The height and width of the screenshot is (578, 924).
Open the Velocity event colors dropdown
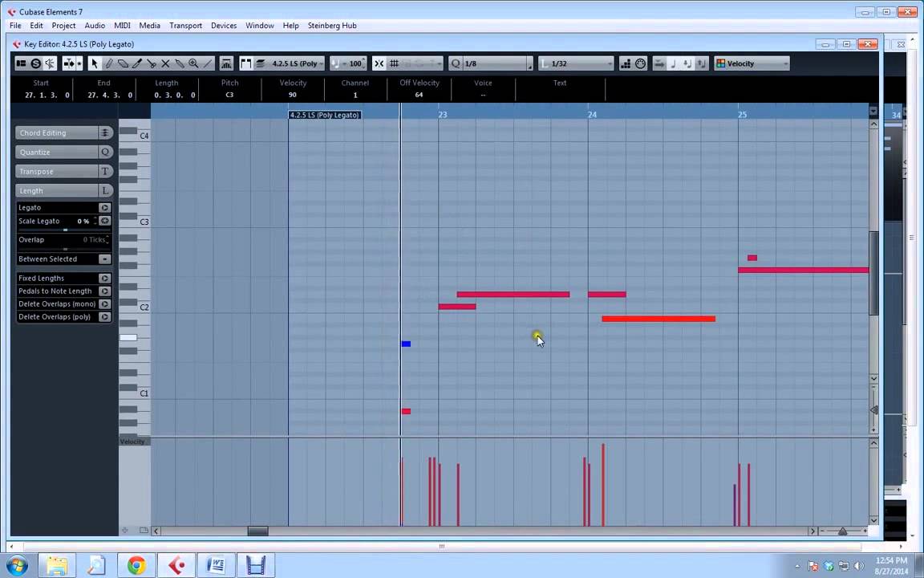pyautogui.click(x=752, y=63)
